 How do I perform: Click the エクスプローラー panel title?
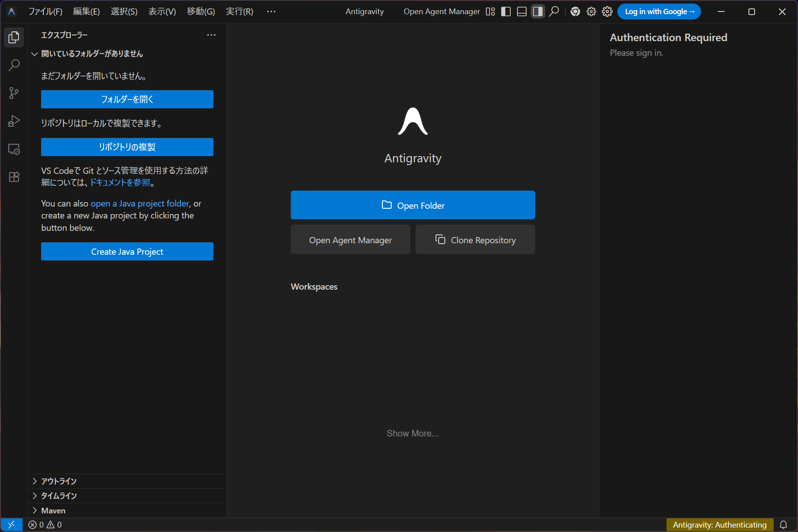tap(65, 35)
